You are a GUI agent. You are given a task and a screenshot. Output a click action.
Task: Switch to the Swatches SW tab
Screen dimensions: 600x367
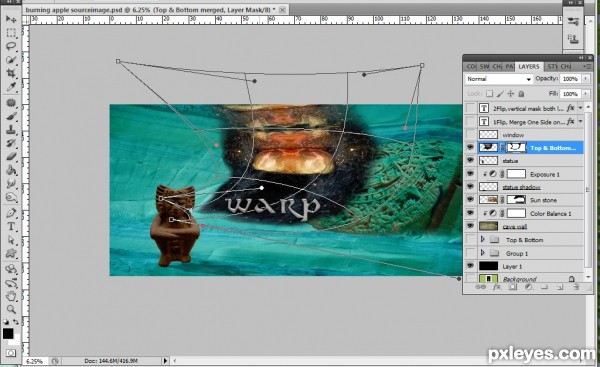(x=484, y=67)
